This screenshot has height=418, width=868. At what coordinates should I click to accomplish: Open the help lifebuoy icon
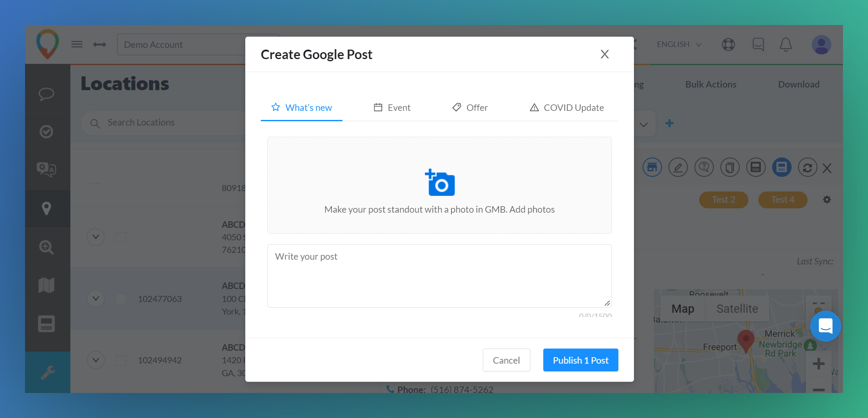(x=729, y=44)
